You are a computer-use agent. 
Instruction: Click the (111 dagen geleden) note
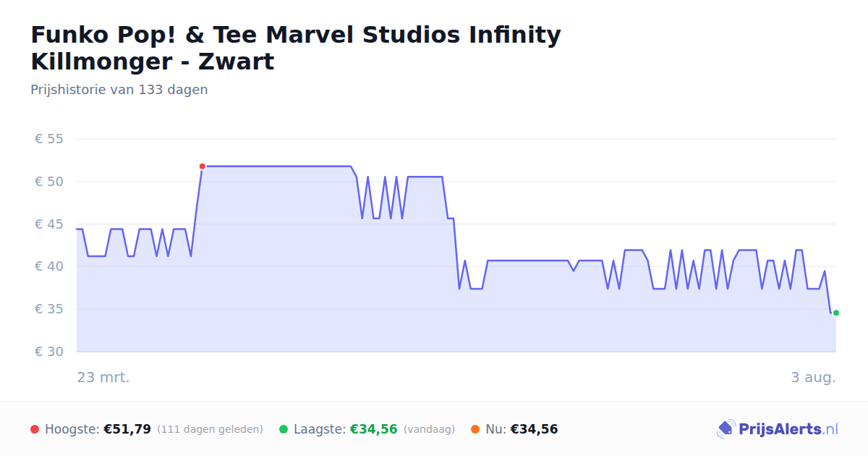210,429
